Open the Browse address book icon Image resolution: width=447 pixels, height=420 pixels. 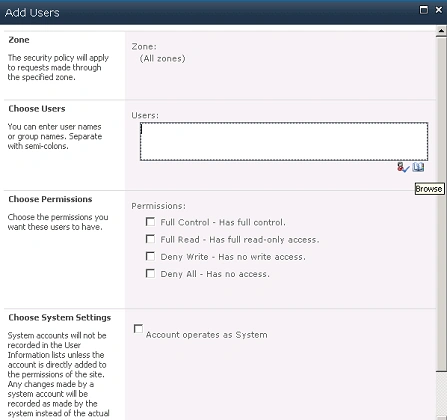coord(418,167)
